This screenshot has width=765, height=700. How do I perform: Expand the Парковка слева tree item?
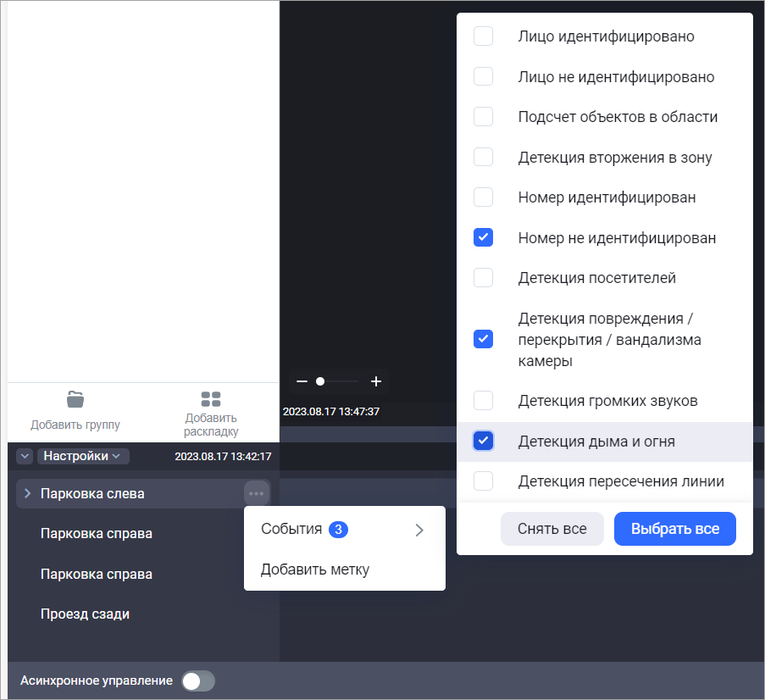coord(28,493)
